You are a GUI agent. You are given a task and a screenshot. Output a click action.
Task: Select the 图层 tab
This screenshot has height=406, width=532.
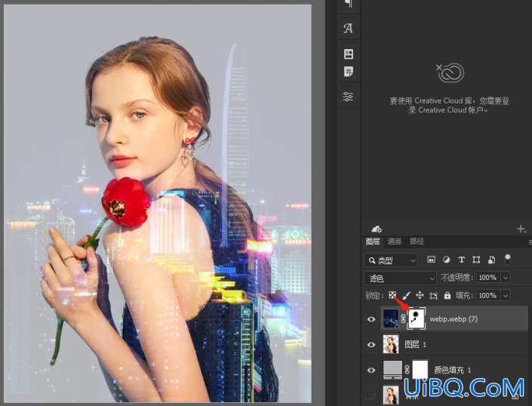coord(373,241)
